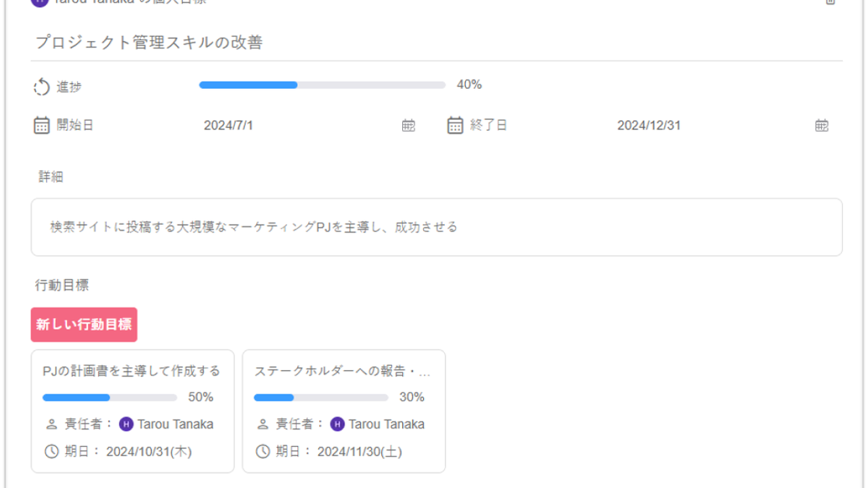Click the 50% progress bar in PJ card
The height and width of the screenshot is (488, 868).
click(110, 398)
